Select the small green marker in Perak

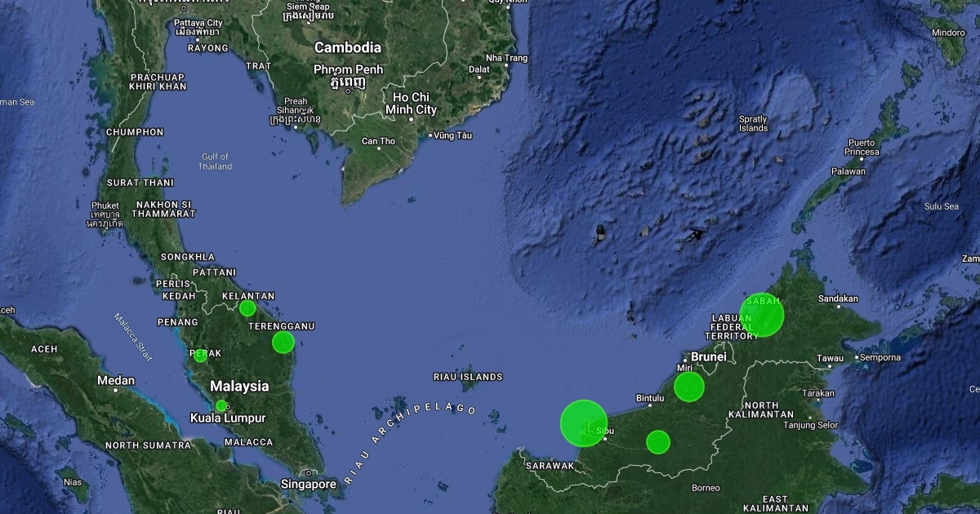click(200, 355)
